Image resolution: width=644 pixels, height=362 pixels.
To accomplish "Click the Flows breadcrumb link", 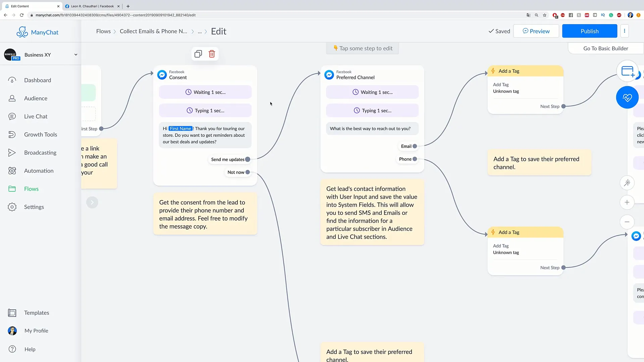I will pos(103,31).
